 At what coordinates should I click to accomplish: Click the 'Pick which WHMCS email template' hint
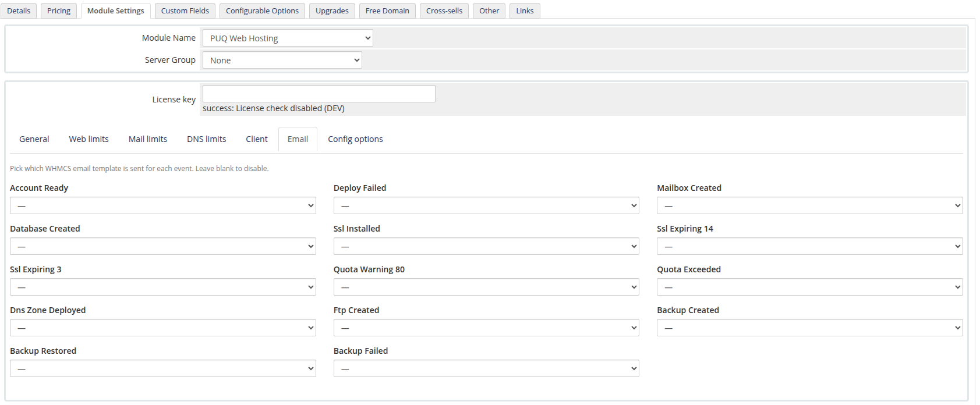(x=139, y=169)
